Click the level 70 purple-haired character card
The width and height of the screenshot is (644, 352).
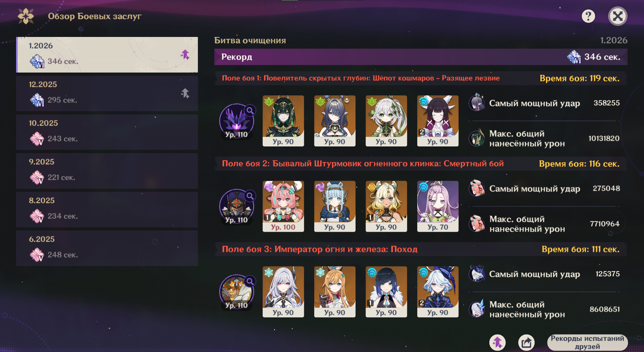pos(438,206)
